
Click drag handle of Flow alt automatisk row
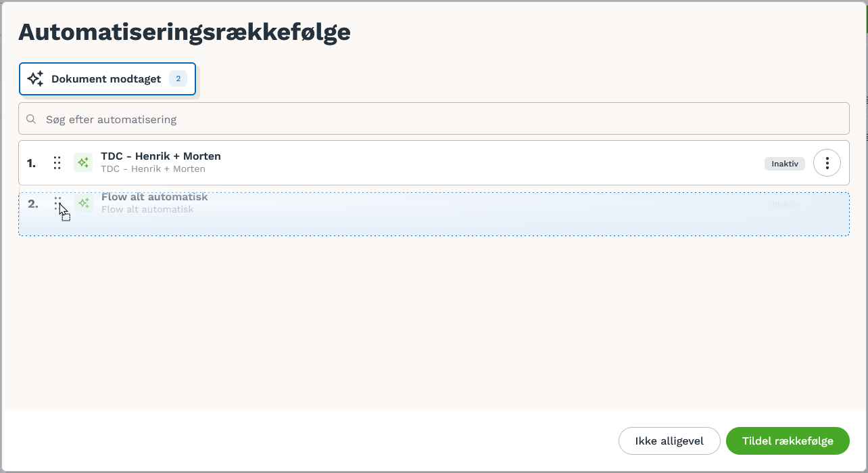click(x=57, y=203)
